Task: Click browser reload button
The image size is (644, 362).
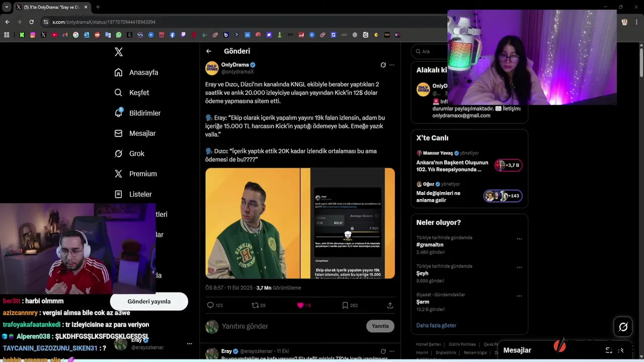Action: tap(31, 22)
